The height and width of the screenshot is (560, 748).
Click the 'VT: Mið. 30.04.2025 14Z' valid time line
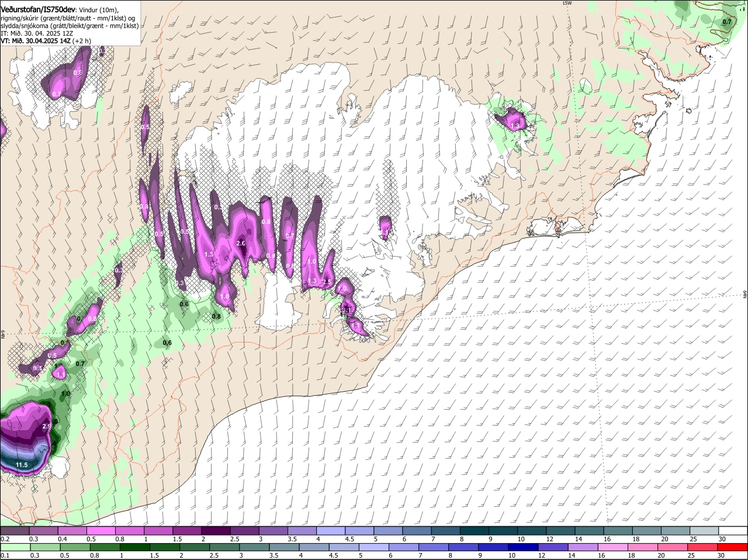pyautogui.click(x=46, y=41)
